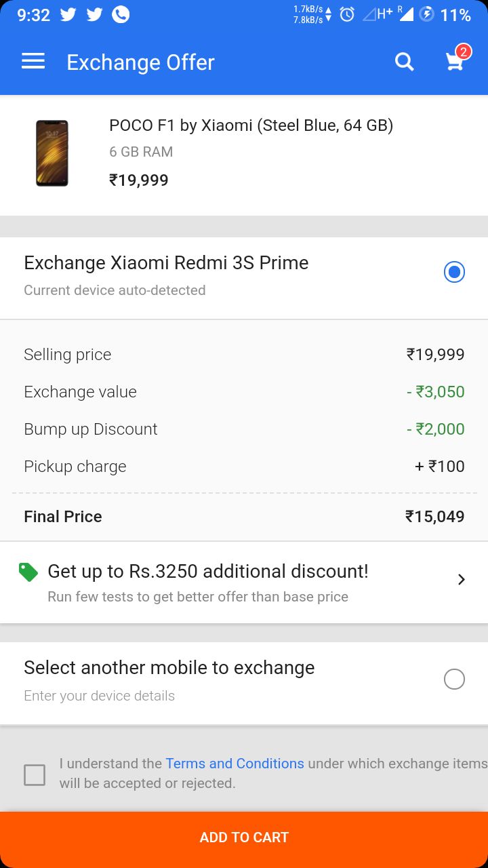Screen dimensions: 488x868
Task: Tap the battery charging status icon
Action: coord(426,14)
